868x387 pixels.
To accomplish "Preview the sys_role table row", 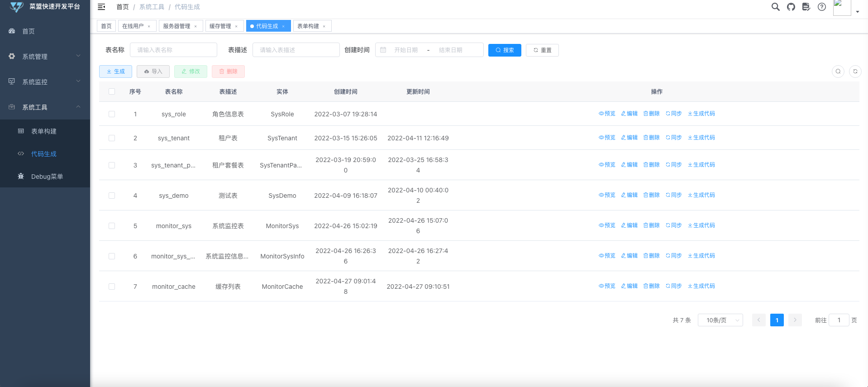I will tap(607, 114).
